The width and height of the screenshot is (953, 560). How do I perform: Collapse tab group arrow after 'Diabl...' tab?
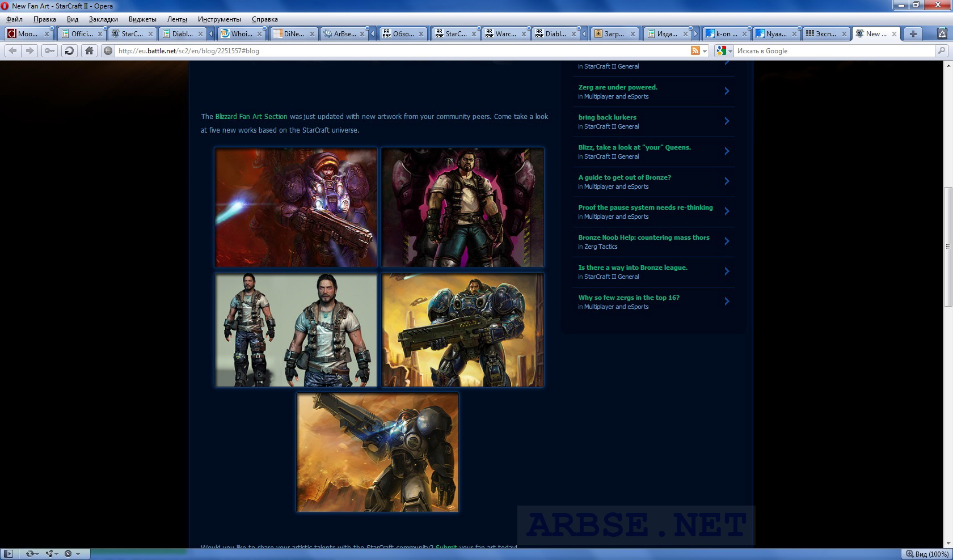click(210, 34)
